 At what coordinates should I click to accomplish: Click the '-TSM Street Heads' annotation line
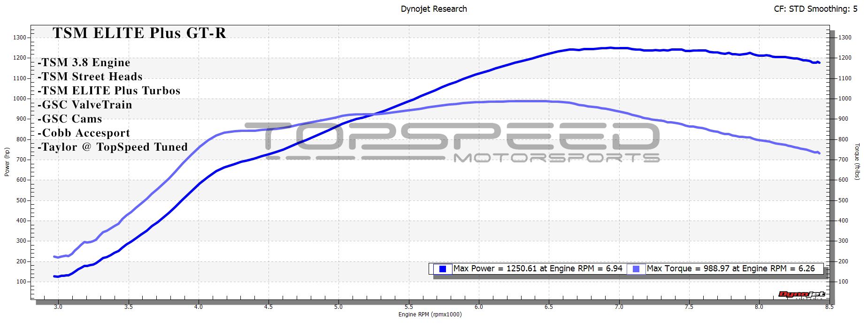(90, 77)
